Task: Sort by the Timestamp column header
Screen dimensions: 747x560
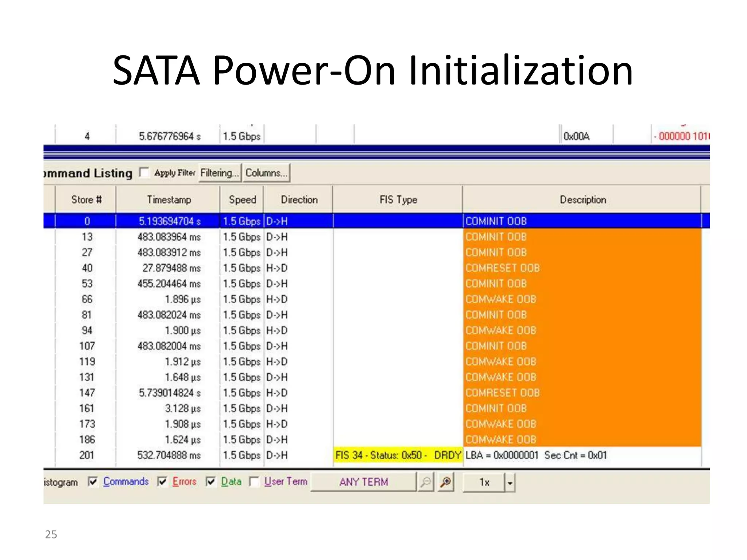Action: point(169,200)
